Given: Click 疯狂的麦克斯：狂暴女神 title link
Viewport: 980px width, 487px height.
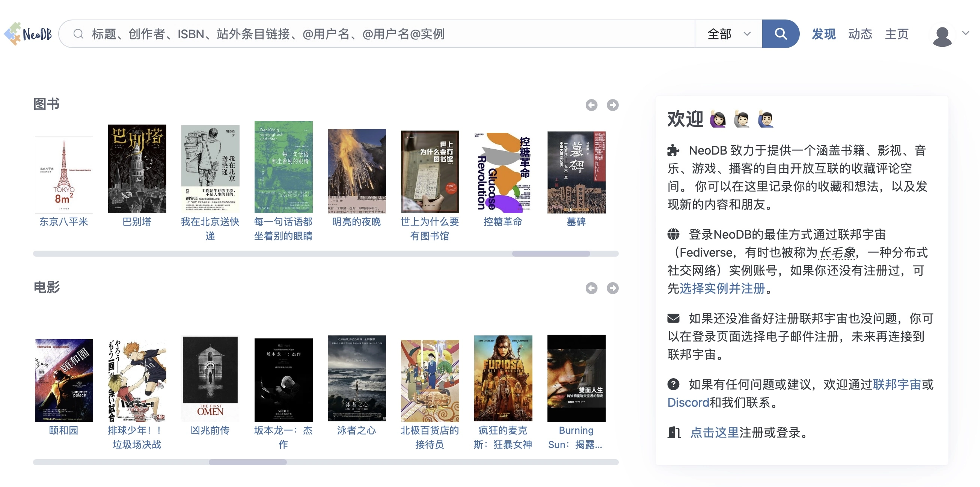Looking at the screenshot, I should pos(503,437).
